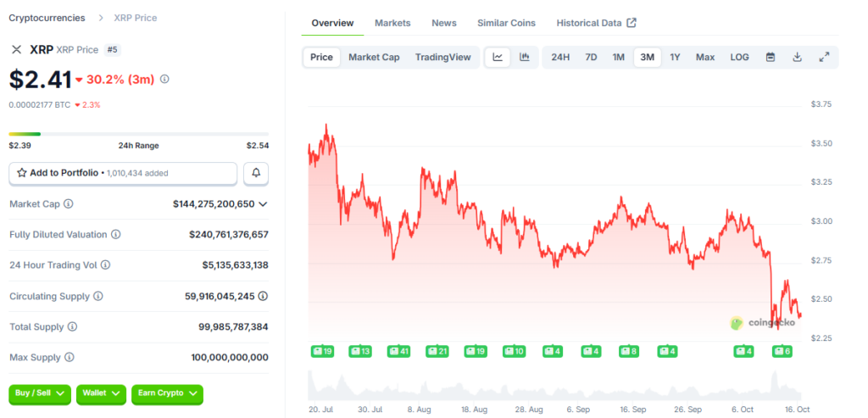Screen dimensions: 868x418
Task: Switch to candlestick chart icon
Action: (525, 58)
